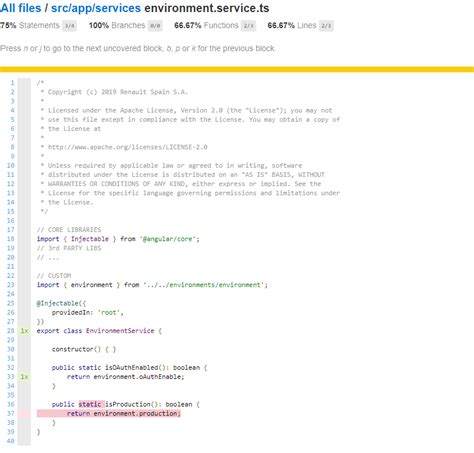Click the Apache license URL comment
The width and height of the screenshot is (474, 453).
tap(124, 147)
